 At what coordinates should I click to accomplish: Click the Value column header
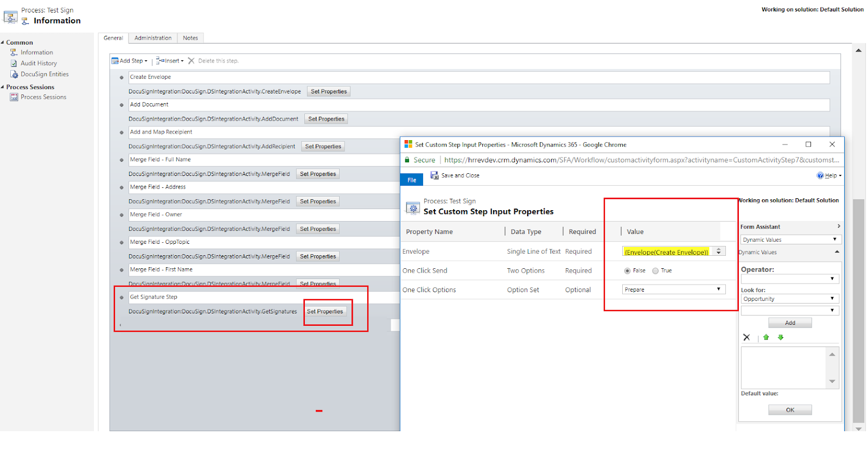tap(635, 232)
